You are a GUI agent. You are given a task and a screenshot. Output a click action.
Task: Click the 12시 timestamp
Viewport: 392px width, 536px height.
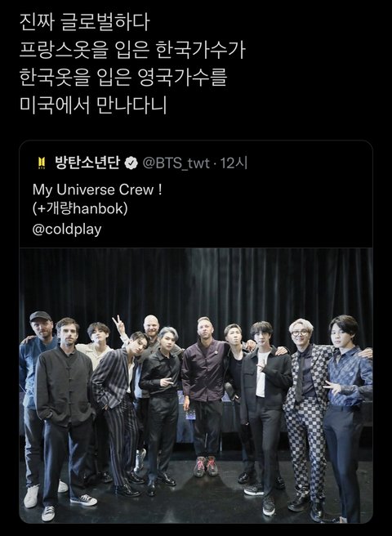[234, 163]
